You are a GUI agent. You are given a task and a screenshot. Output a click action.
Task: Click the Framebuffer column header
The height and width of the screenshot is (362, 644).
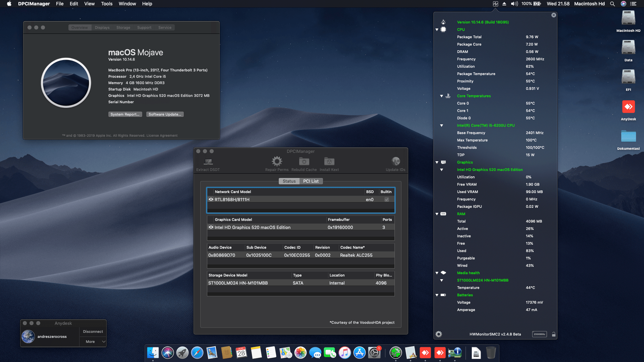tap(354, 220)
